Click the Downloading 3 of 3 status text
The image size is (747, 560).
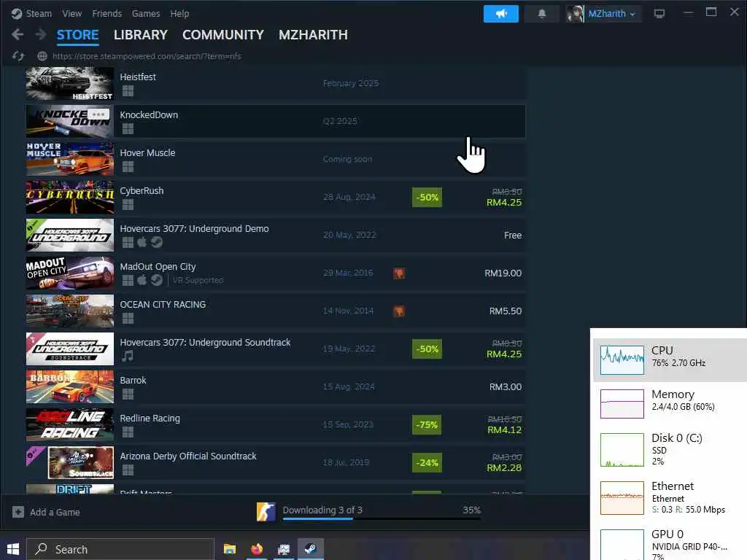[x=322, y=510]
